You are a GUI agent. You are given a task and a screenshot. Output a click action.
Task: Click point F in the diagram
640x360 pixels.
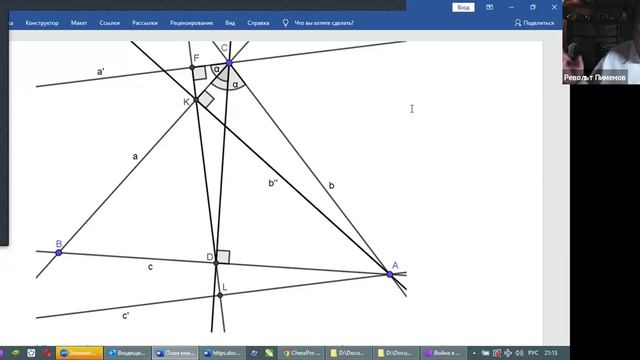(x=192, y=67)
